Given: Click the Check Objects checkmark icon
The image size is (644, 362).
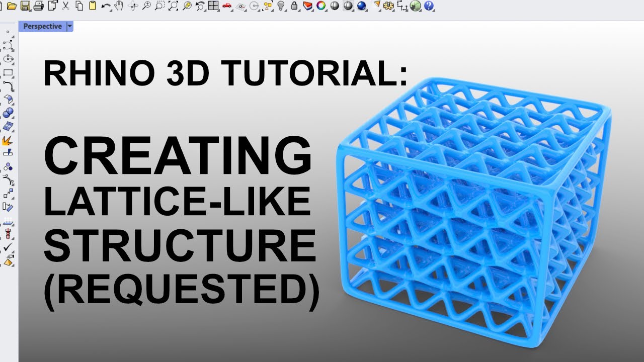Looking at the screenshot, I should pos(8,247).
